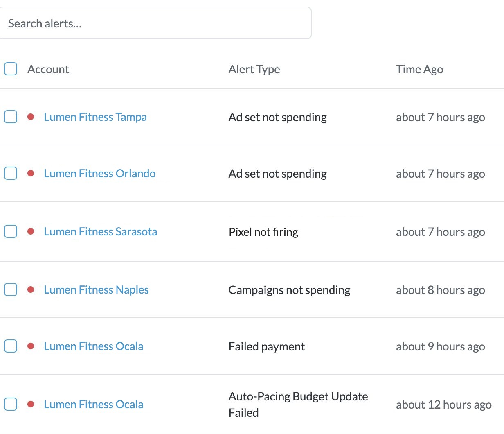The height and width of the screenshot is (434, 504).
Task: Click the 'about 8 hours ago' timestamp
Action: pyautogui.click(x=441, y=290)
